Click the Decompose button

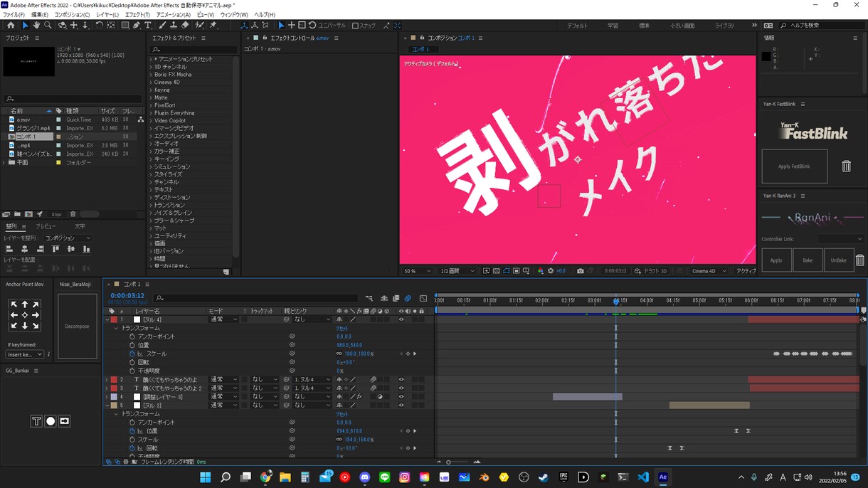pos(77,327)
